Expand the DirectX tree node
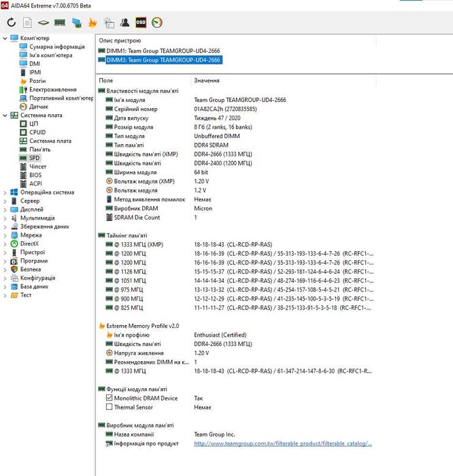The height and width of the screenshot is (476, 453). (5, 243)
